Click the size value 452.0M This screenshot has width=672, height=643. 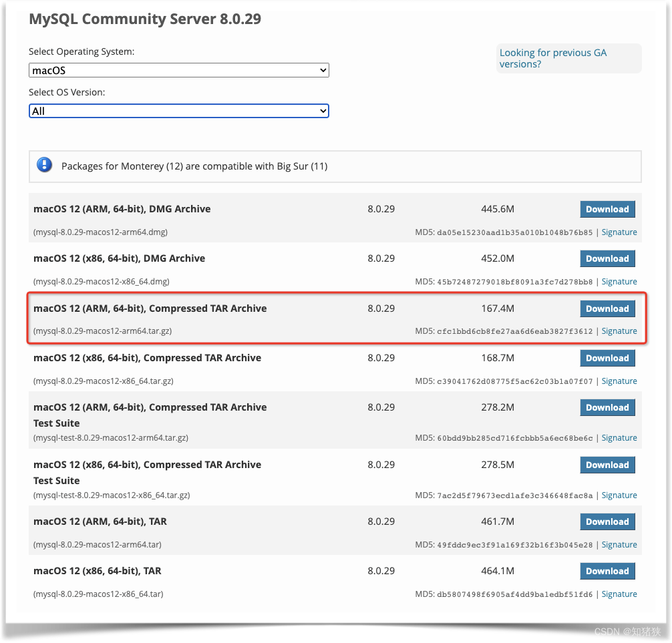498,258
